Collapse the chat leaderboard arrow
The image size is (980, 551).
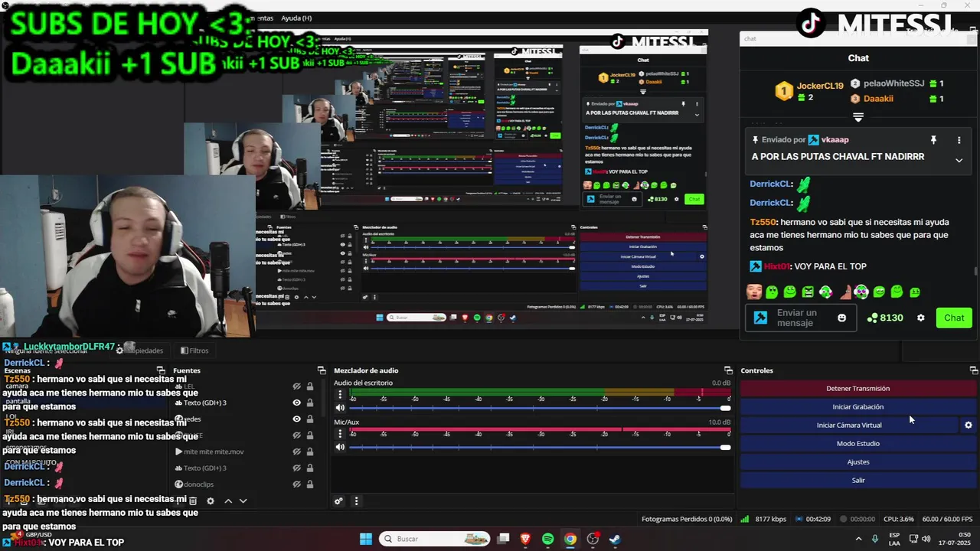coord(858,118)
